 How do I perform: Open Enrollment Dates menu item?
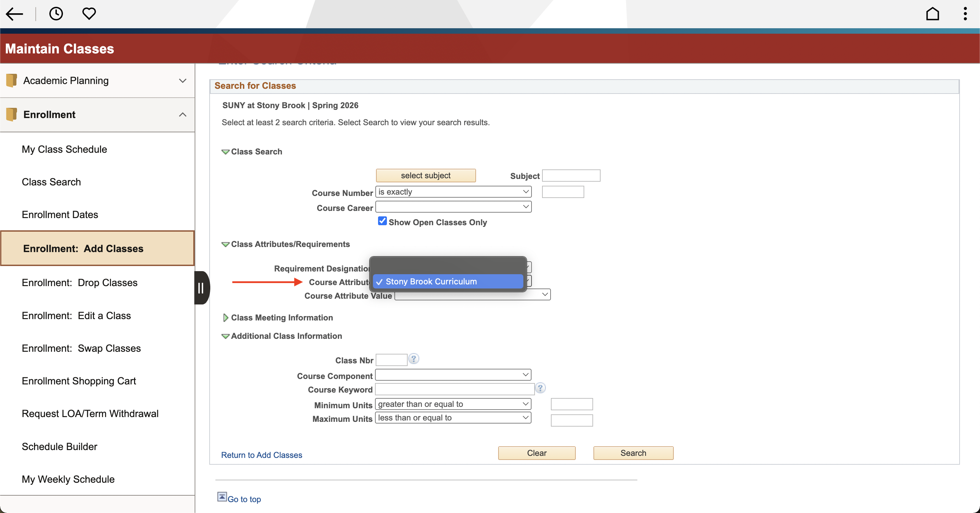60,215
